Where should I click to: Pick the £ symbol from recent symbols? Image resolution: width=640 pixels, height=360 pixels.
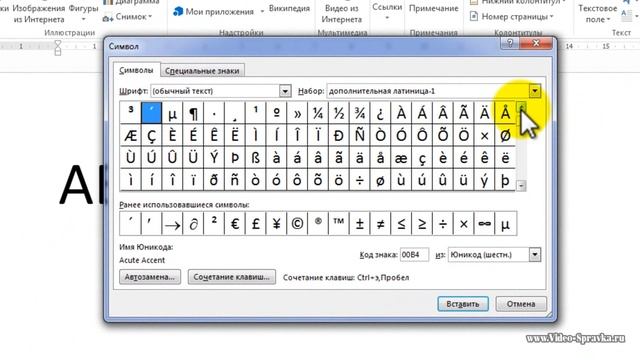tap(256, 224)
